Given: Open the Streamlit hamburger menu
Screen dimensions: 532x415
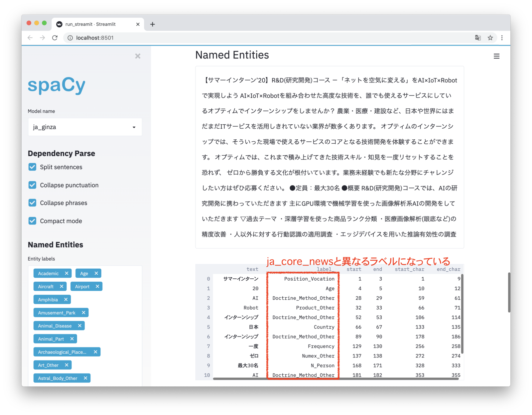Looking at the screenshot, I should [x=496, y=56].
